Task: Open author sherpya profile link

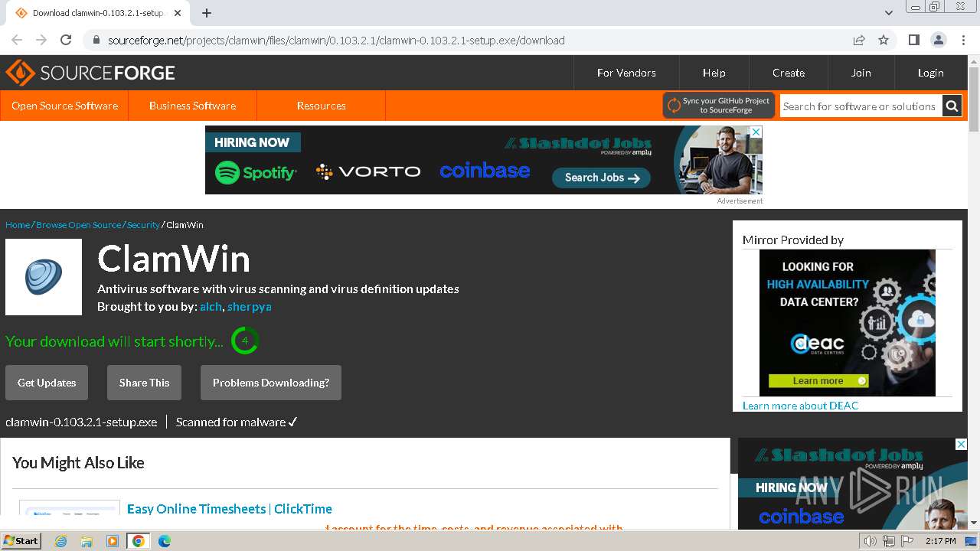Action: pos(249,306)
